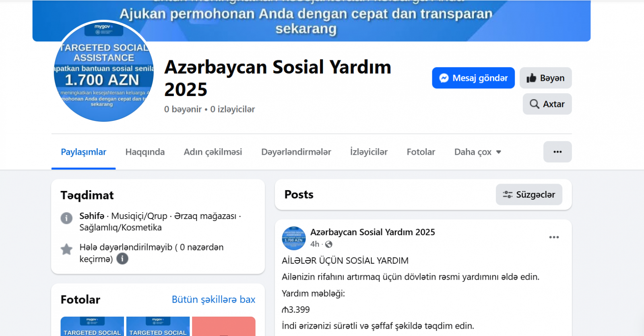
Task: Like the page with Bəyən button
Action: point(545,78)
